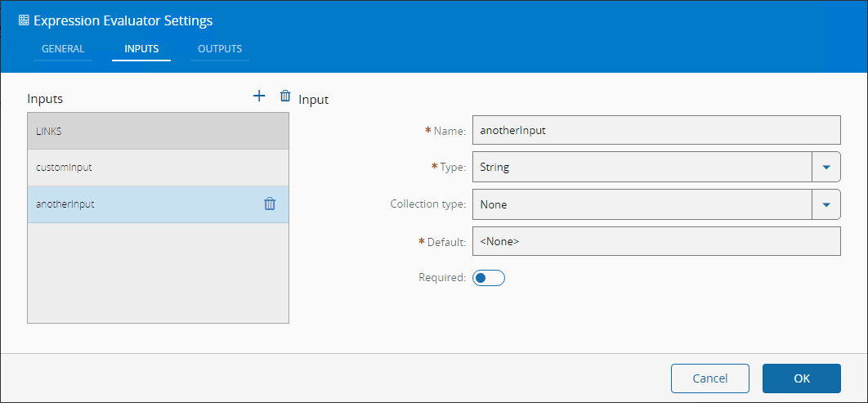Select the INPUTS tab
Screen dimensions: 868x403
coord(141,49)
